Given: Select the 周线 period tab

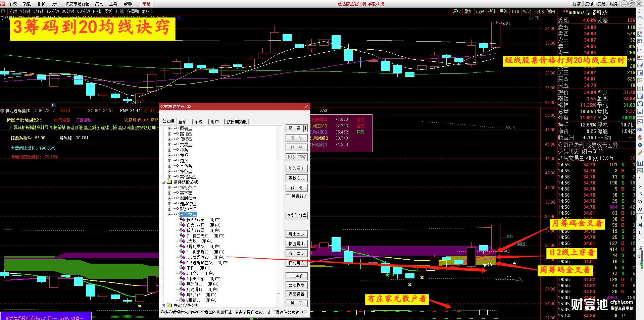Looking at the screenshot, I should (108, 11).
